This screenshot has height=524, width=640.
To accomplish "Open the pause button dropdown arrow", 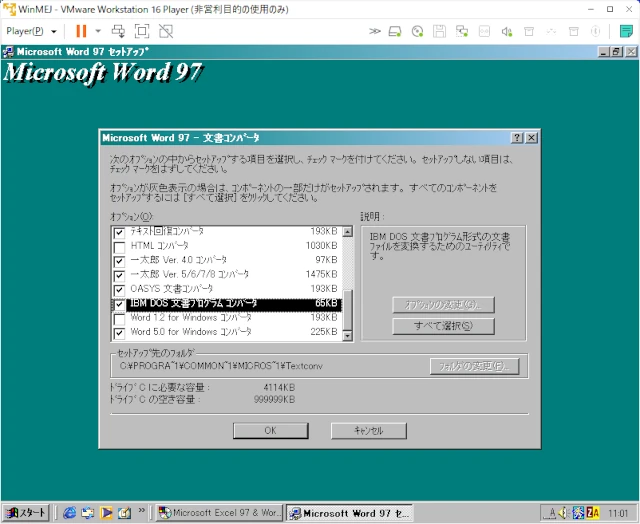I will (98, 31).
